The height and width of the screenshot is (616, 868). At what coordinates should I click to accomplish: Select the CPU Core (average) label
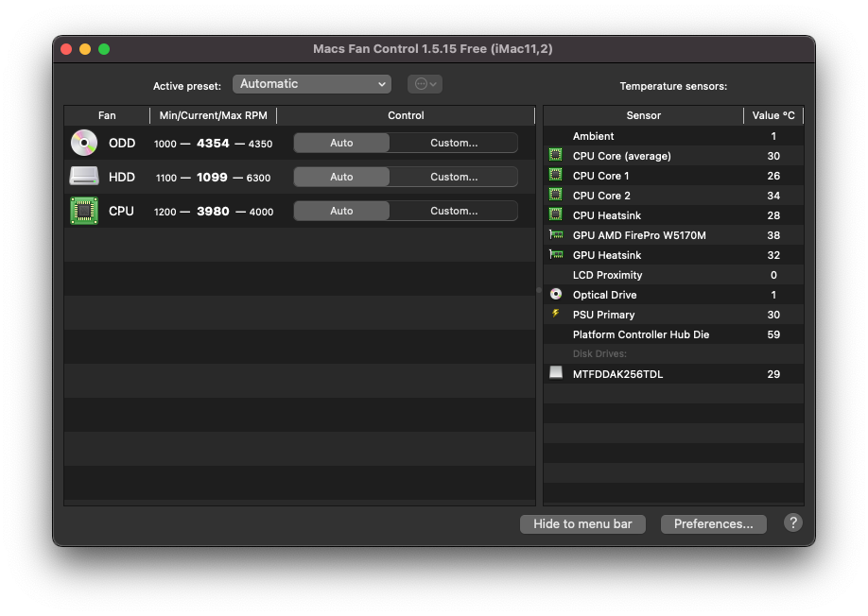[621, 156]
